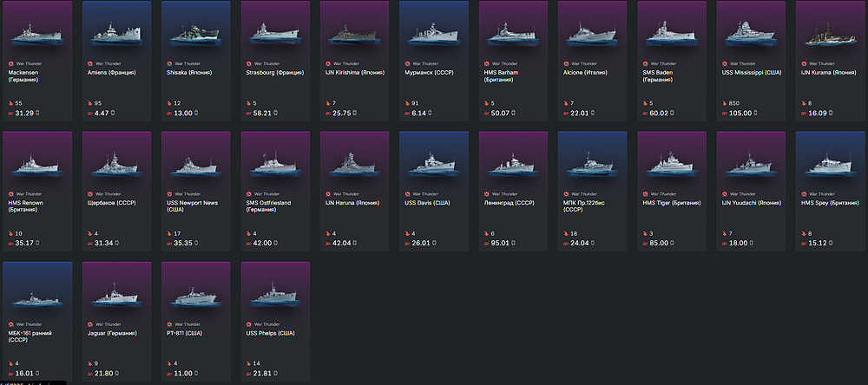Click War Thunder icon on Shisaka card
The height and width of the screenshot is (385, 868).
point(167,63)
